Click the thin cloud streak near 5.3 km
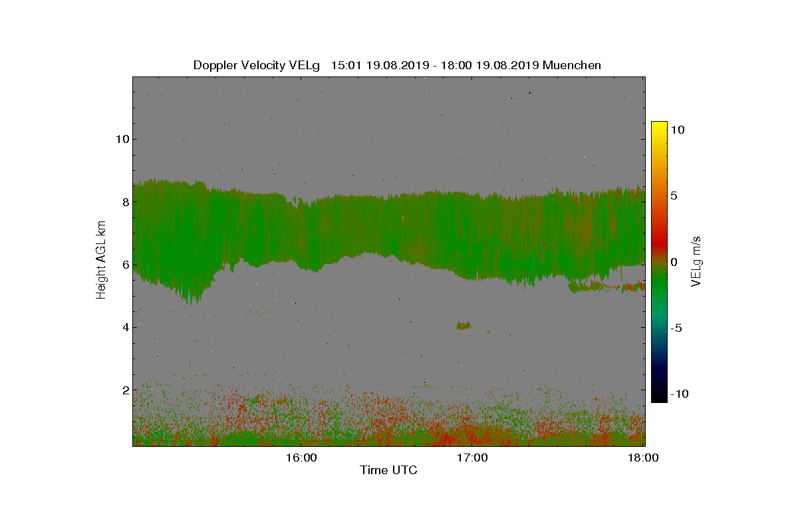 [606, 287]
